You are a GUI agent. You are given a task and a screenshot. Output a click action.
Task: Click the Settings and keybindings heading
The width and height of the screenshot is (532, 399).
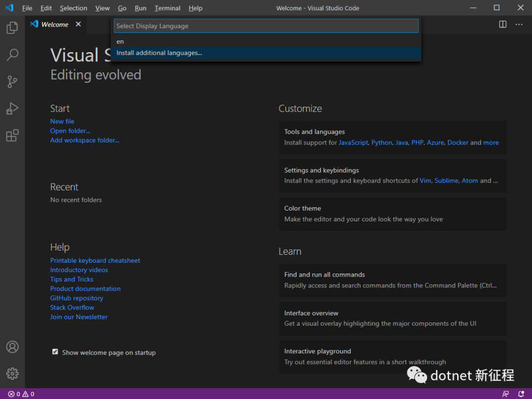pyautogui.click(x=321, y=170)
